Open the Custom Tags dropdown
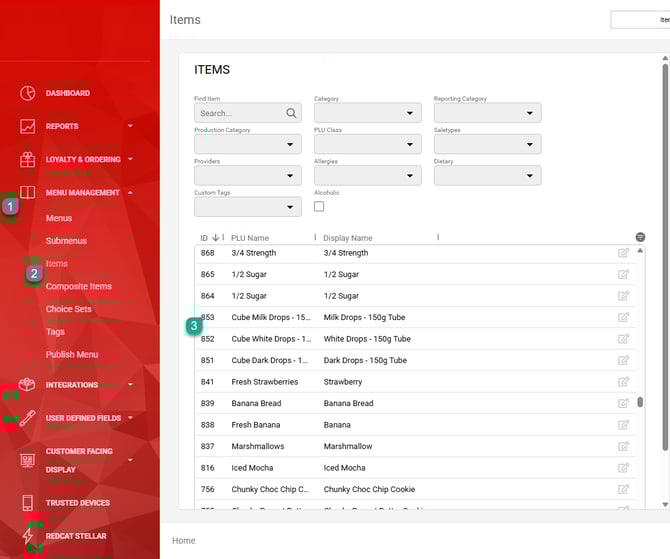Viewport: 670px width, 559px height. click(x=247, y=207)
